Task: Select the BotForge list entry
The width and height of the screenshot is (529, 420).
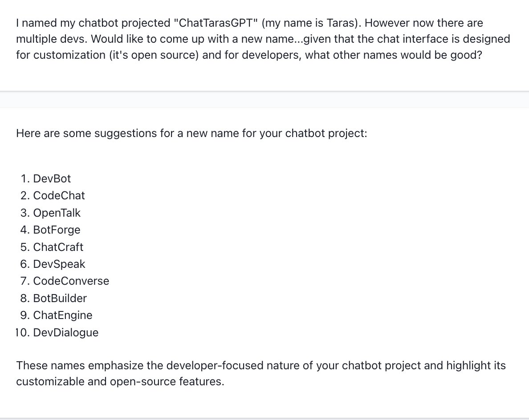Action: pos(57,230)
